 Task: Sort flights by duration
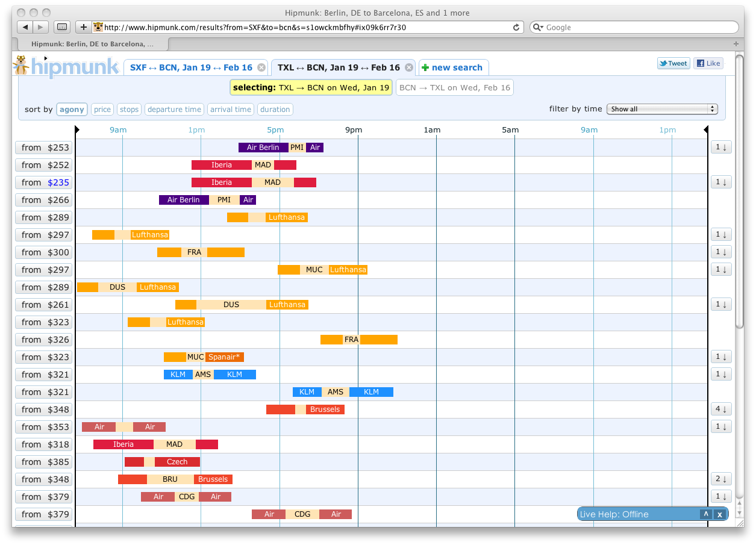(275, 110)
